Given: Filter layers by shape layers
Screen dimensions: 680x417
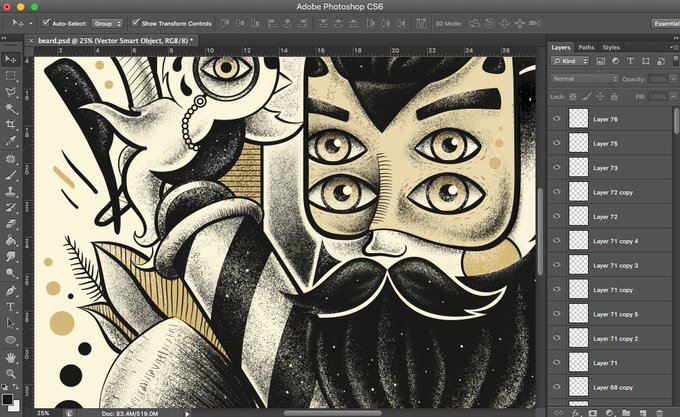Looking at the screenshot, I should [646, 61].
